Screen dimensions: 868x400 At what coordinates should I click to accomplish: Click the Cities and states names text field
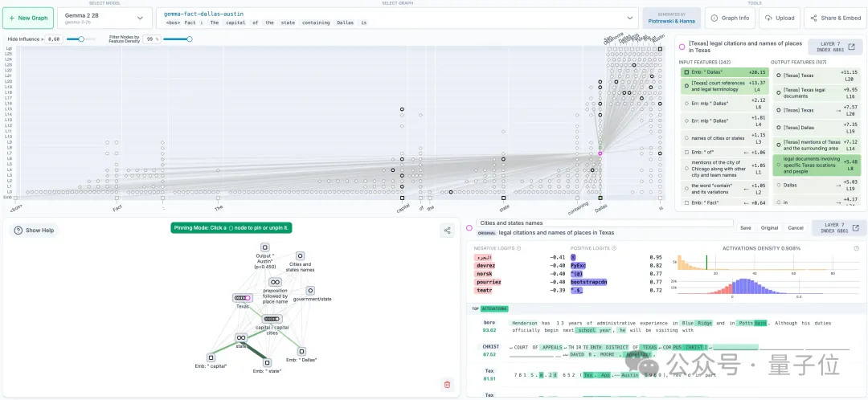[604, 223]
